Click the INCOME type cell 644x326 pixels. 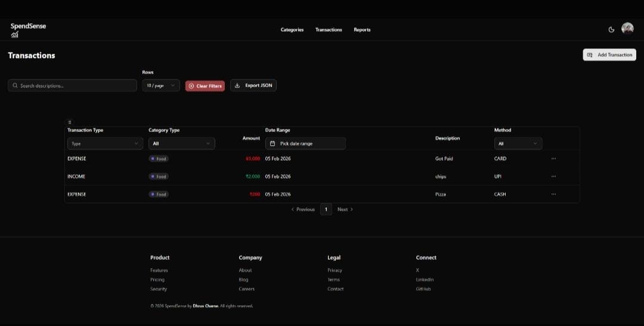[76, 176]
